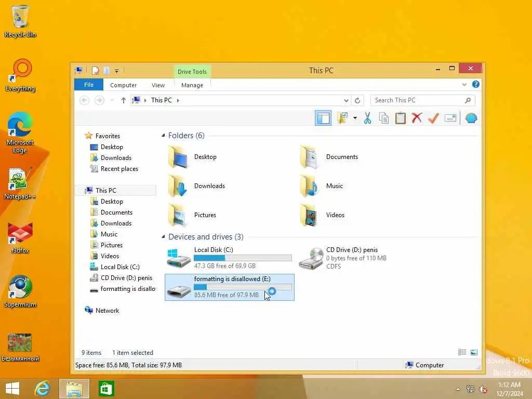Viewport: 532px width, 399px height.
Task: Click the Paste clipboard icon
Action: [x=401, y=118]
